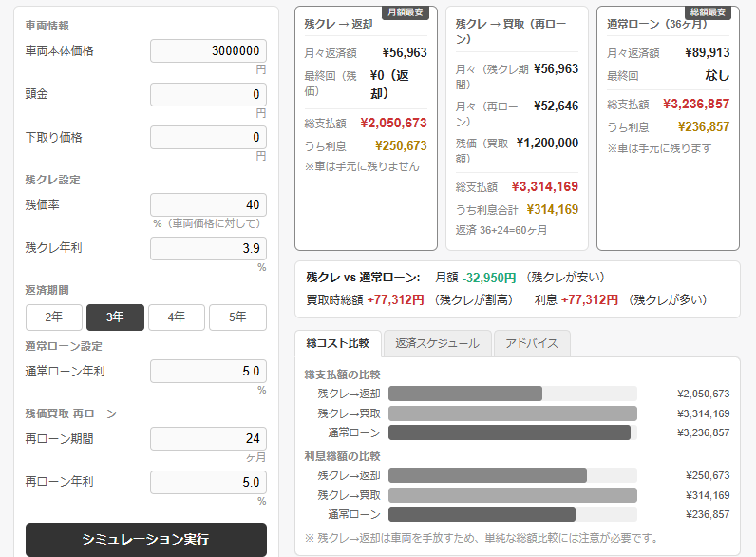The width and height of the screenshot is (756, 557).
Task: Select the 通常ローン（36ヶ月）result card
Action: [668, 128]
